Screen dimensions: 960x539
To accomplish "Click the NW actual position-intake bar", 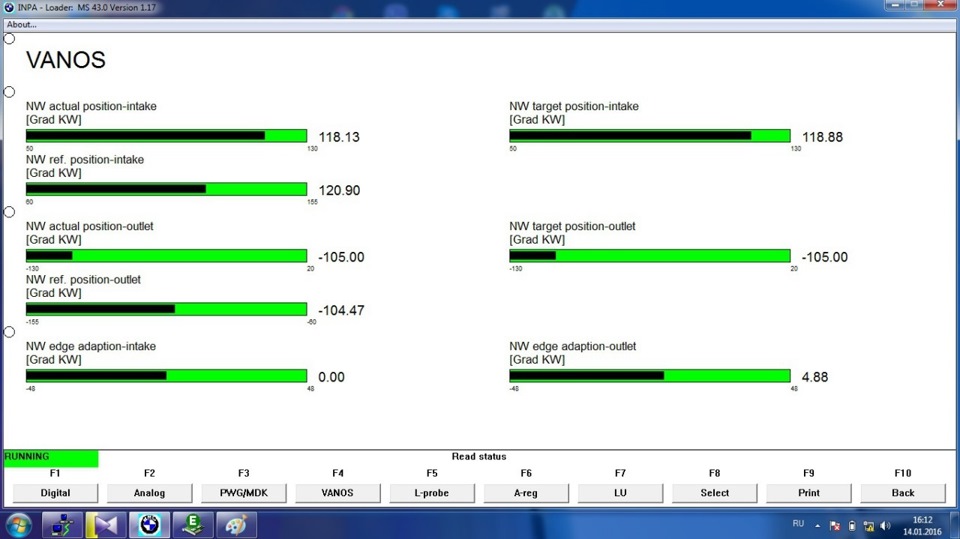I will pyautogui.click(x=167, y=136).
